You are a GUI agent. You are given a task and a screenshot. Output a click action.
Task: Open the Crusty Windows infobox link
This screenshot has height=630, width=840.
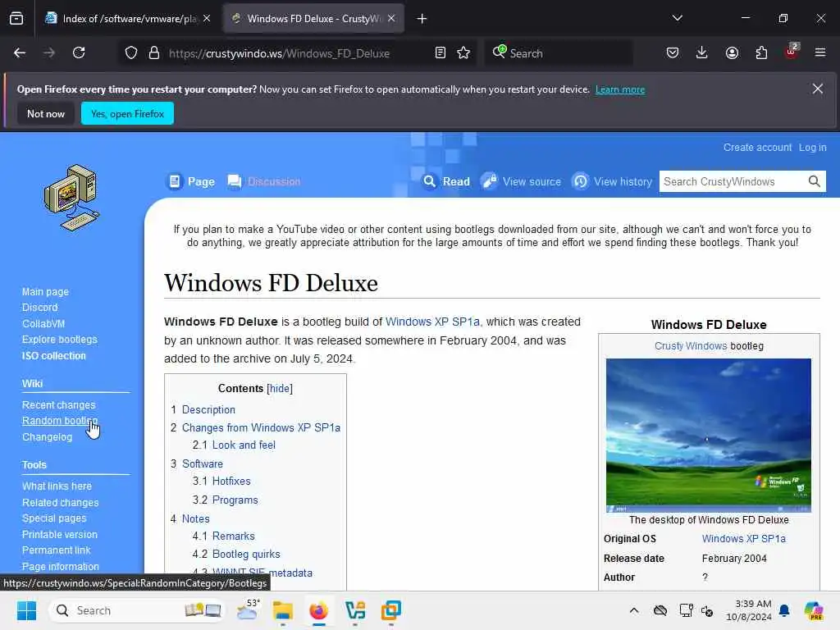tap(691, 346)
